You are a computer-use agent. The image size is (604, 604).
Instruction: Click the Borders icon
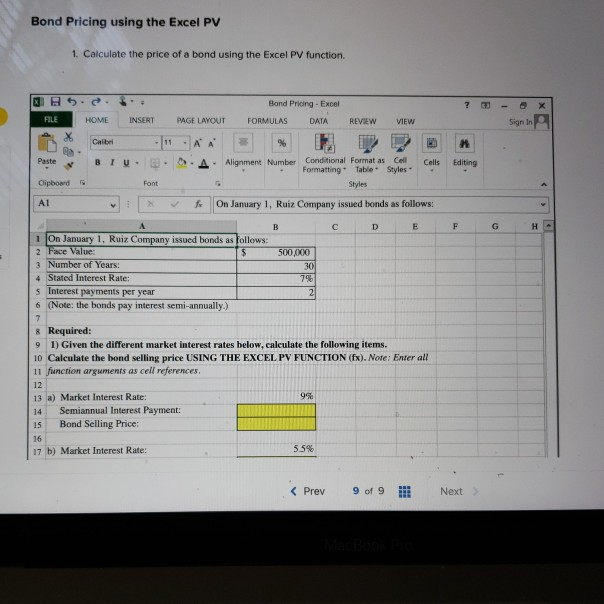click(154, 163)
